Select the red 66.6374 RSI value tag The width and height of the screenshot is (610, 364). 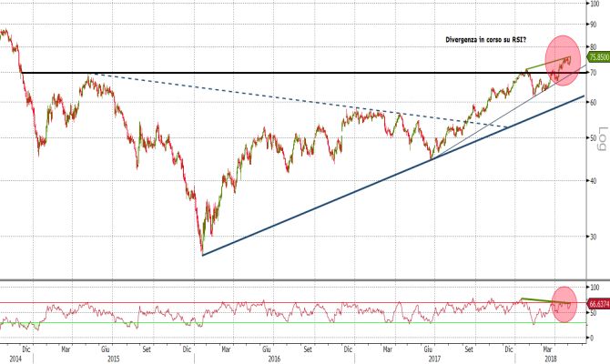click(598, 304)
